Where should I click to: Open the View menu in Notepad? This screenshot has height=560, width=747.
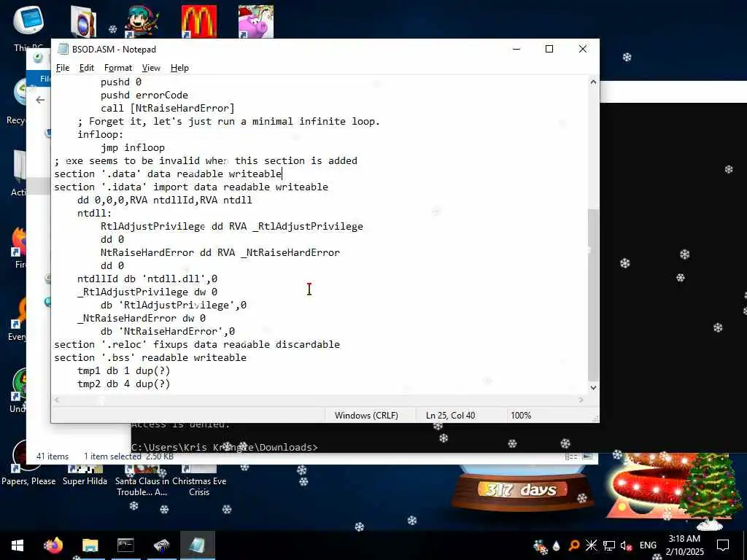pyautogui.click(x=151, y=68)
